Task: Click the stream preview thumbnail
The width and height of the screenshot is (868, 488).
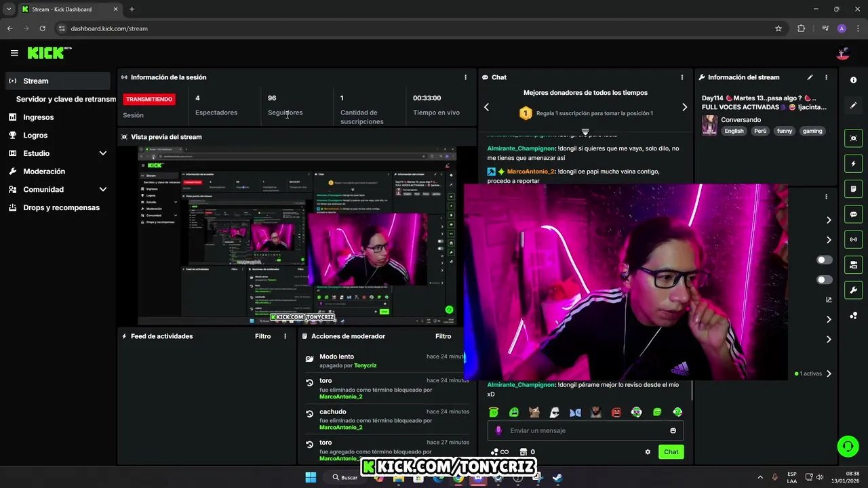Action: (x=296, y=235)
